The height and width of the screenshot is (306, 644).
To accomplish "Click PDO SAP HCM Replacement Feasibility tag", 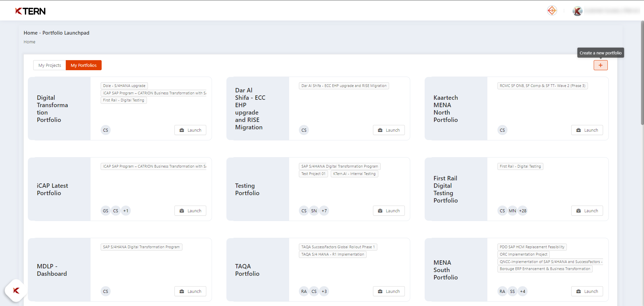I will pos(532,247).
